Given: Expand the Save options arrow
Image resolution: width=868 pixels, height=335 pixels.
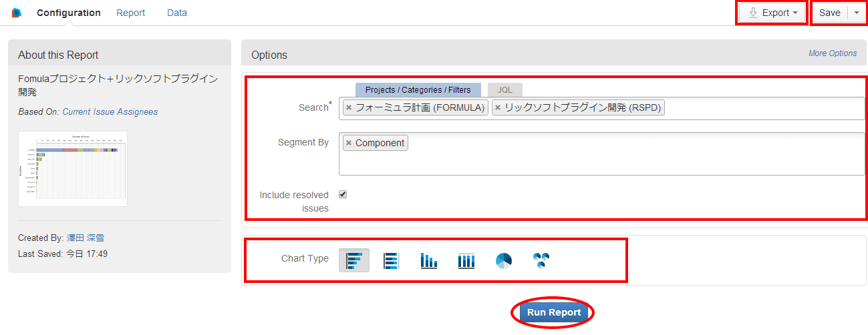Looking at the screenshot, I should coord(857,13).
